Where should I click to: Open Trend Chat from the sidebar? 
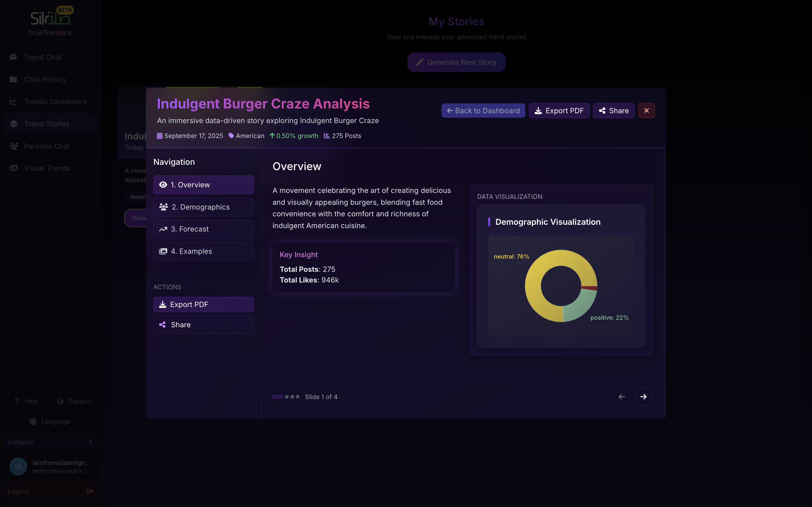coord(43,57)
